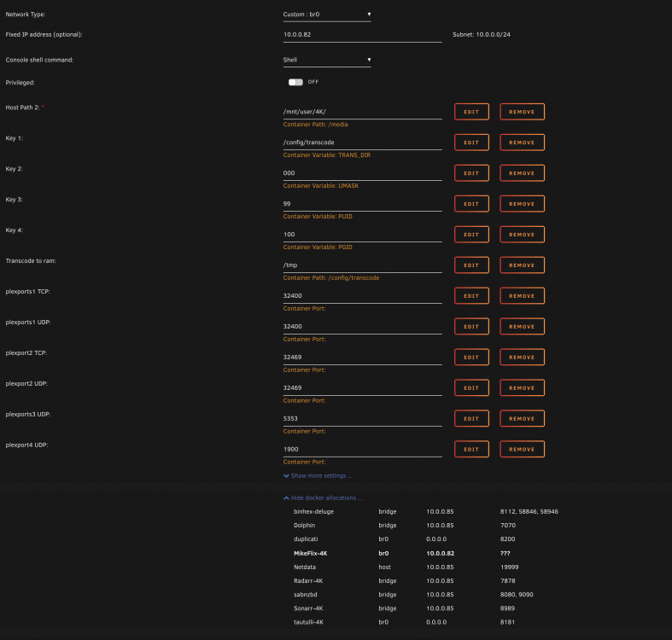Expand Show more settings
The height and width of the screenshot is (640, 672).
pyautogui.click(x=318, y=476)
